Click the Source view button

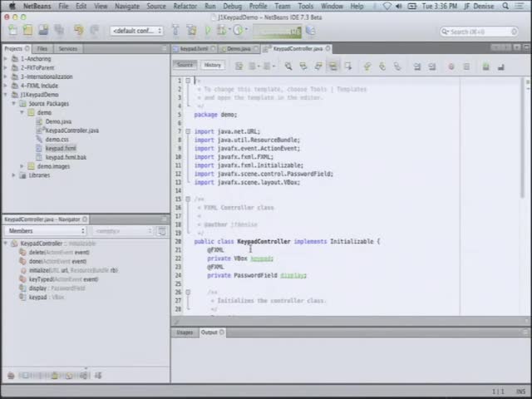[185, 65]
